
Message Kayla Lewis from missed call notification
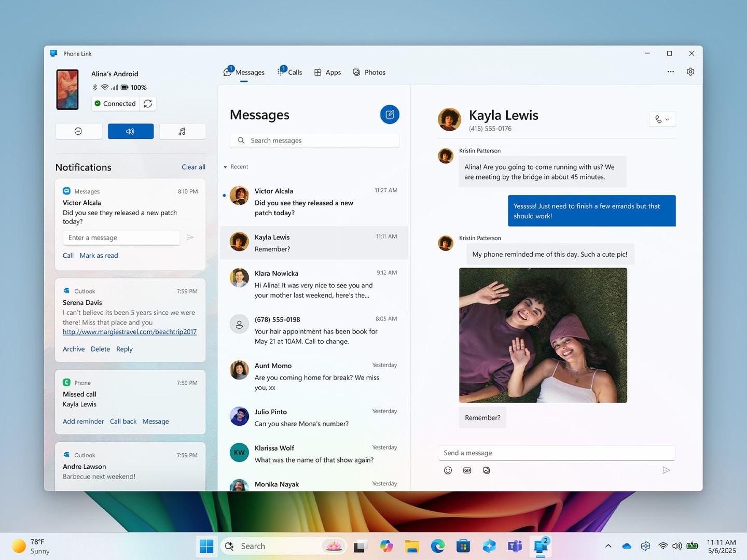coord(156,422)
